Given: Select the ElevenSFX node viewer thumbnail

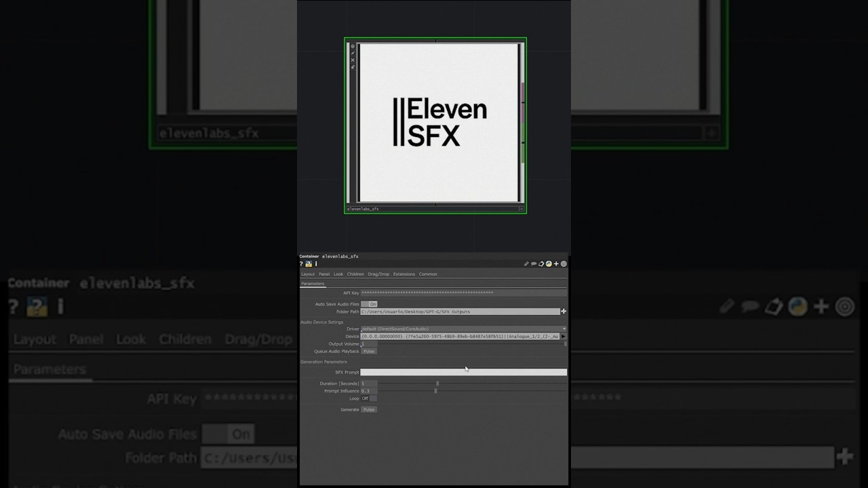Looking at the screenshot, I should (x=440, y=122).
